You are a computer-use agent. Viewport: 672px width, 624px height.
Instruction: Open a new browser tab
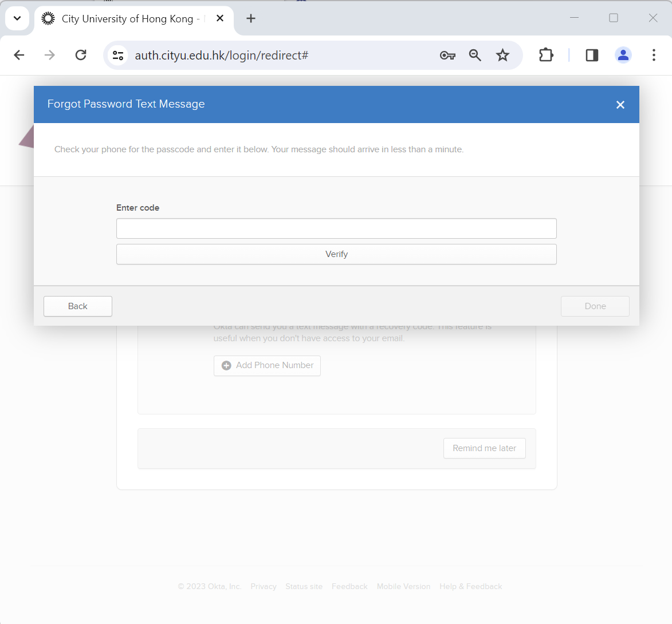click(x=251, y=18)
